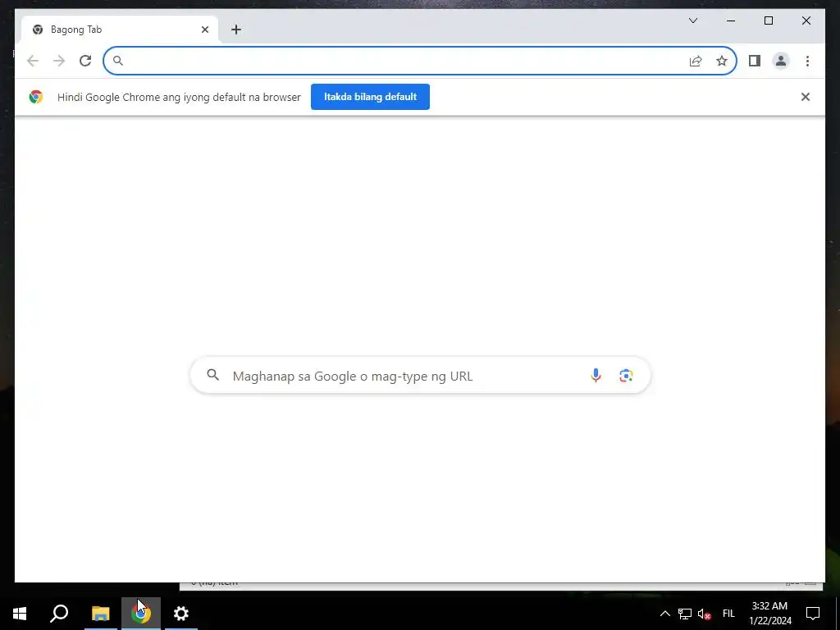Open the side panel

click(755, 61)
